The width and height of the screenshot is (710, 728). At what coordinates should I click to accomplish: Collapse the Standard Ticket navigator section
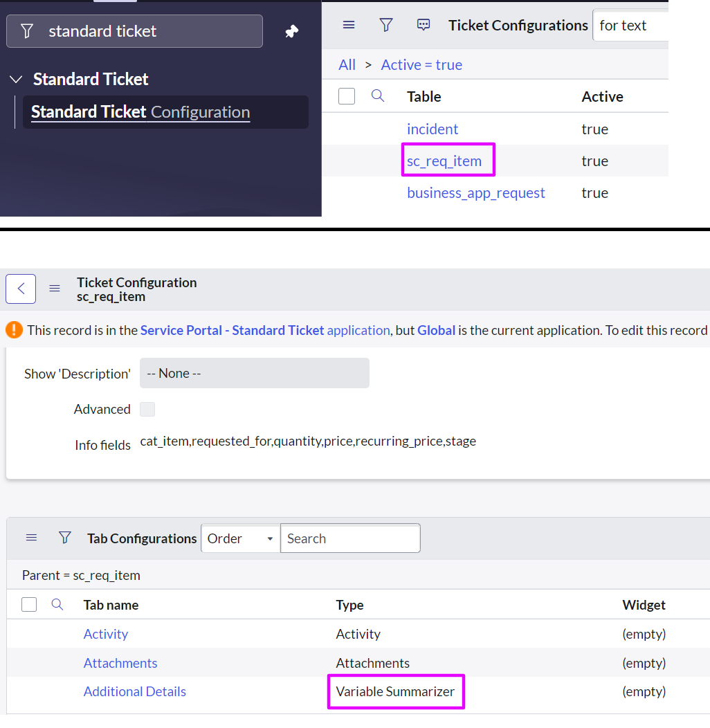(16, 80)
